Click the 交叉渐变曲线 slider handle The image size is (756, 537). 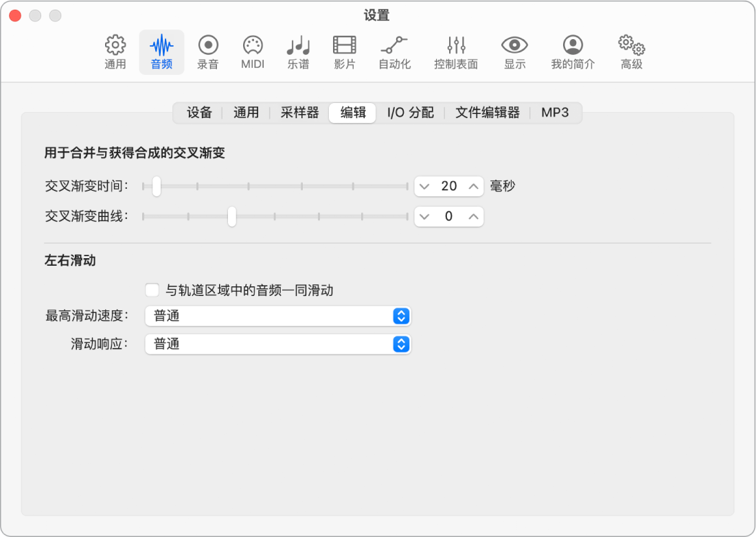point(232,216)
